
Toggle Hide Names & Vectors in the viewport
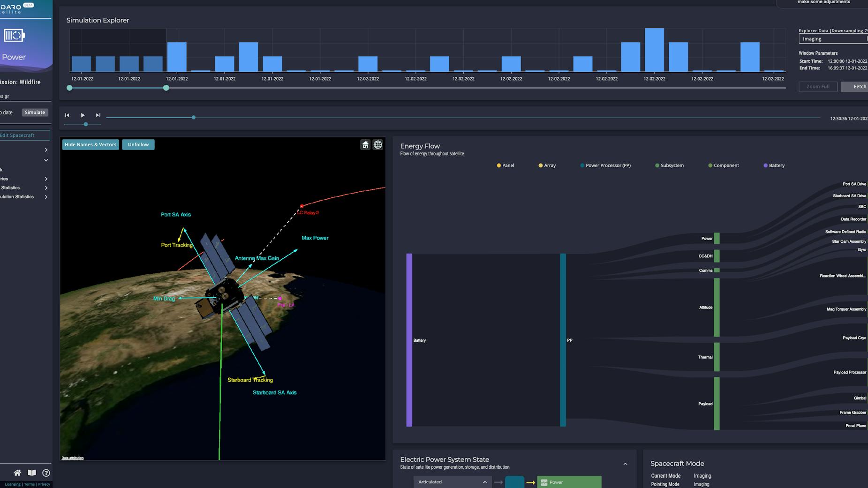(x=90, y=144)
